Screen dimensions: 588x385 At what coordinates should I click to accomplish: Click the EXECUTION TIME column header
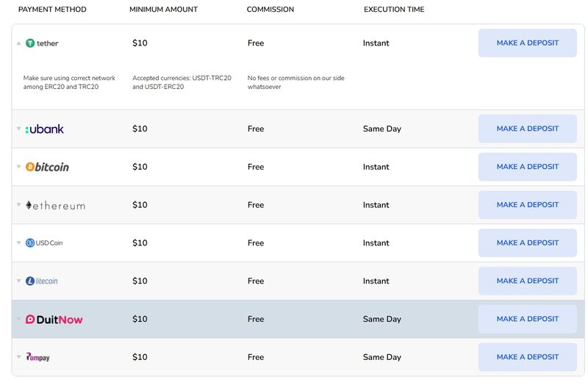coord(394,10)
